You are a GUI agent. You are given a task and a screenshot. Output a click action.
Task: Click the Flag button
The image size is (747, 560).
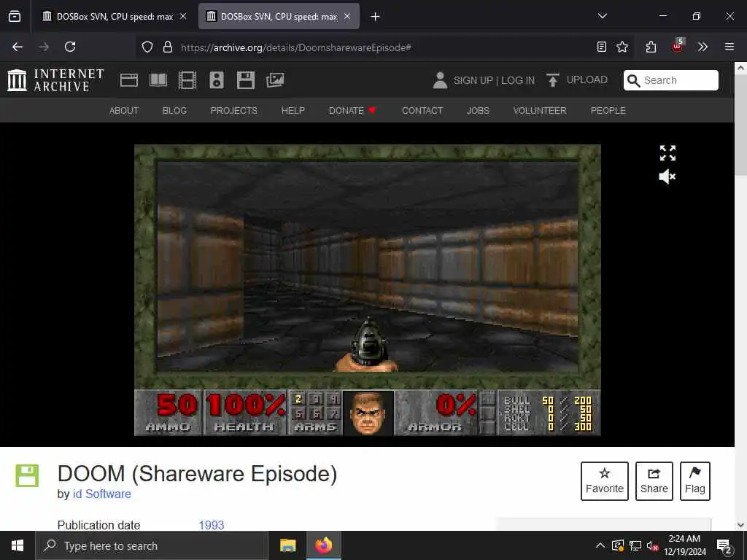tap(695, 481)
